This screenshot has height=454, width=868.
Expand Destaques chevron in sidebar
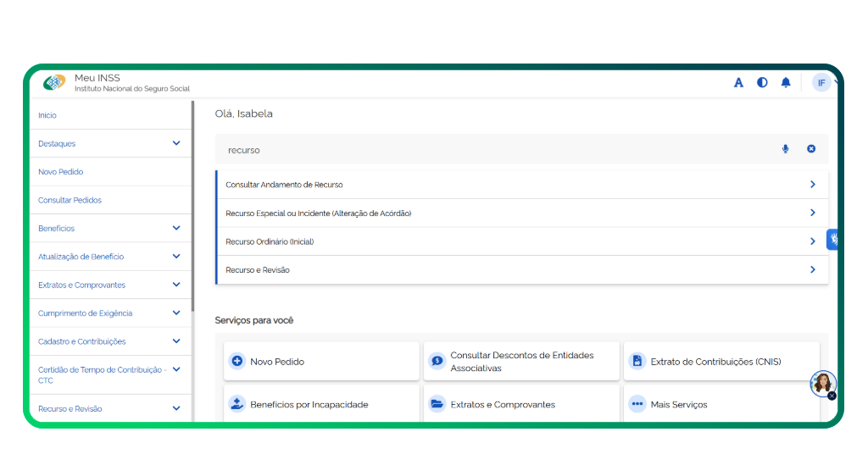176,143
